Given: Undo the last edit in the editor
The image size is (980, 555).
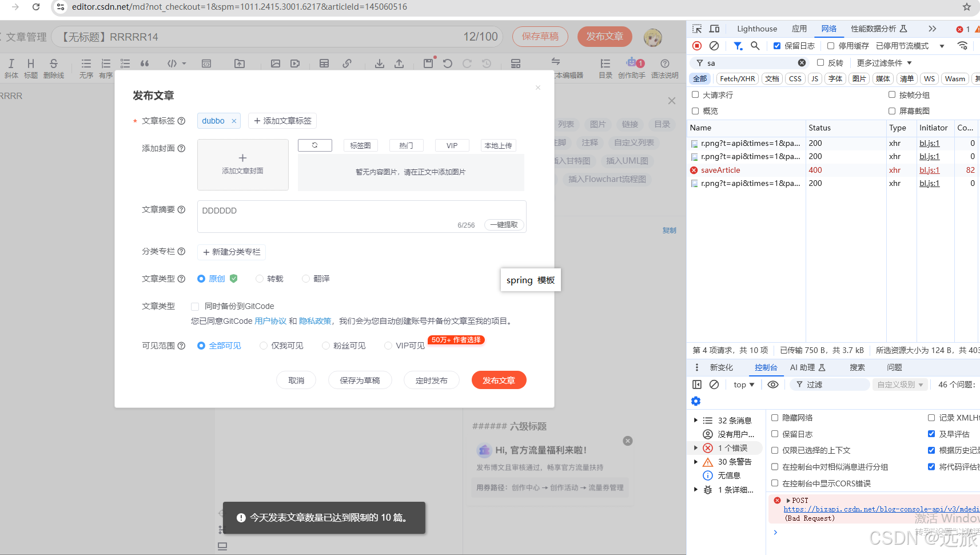Looking at the screenshot, I should click(448, 64).
